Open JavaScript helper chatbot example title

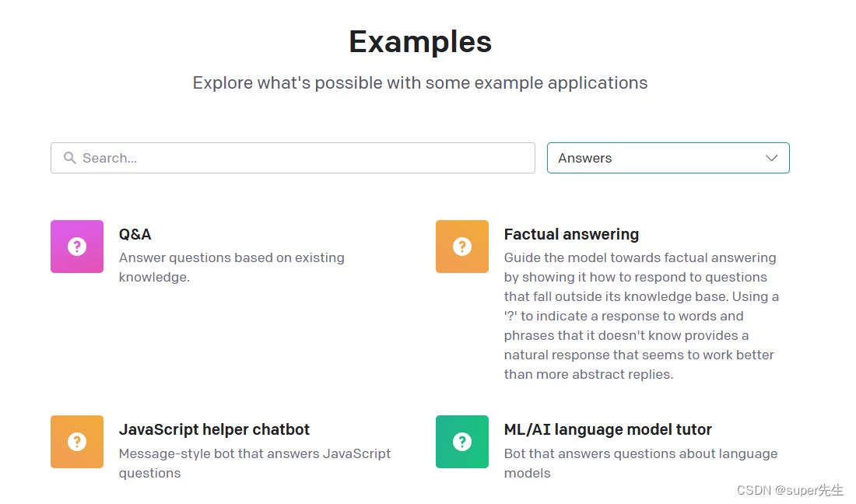pos(214,430)
